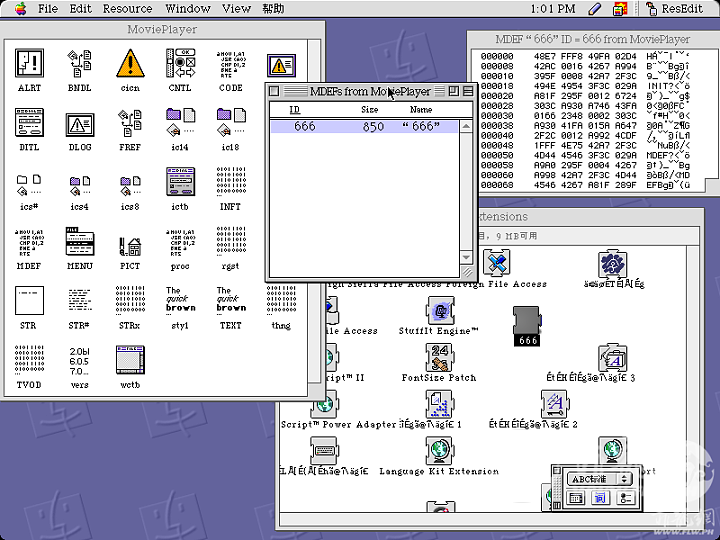Open the STRx resource icon
The height and width of the screenshot is (540, 720).
[130, 301]
